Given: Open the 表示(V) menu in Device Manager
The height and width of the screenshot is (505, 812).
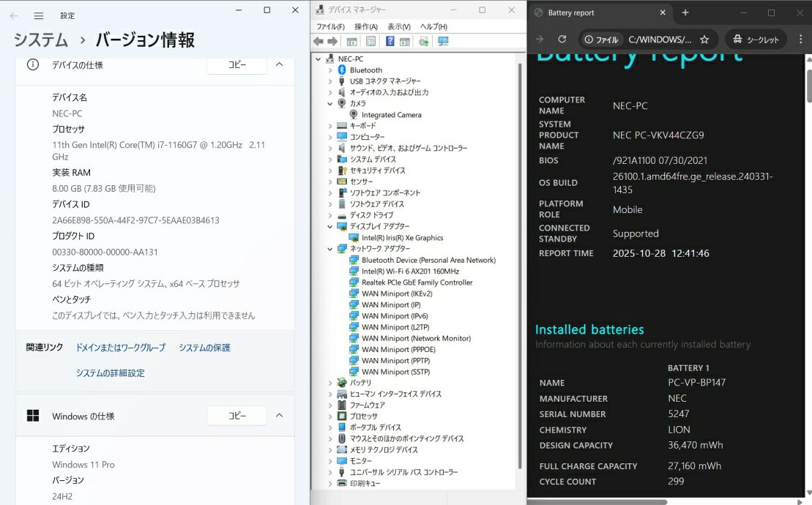Looking at the screenshot, I should pyautogui.click(x=399, y=26).
